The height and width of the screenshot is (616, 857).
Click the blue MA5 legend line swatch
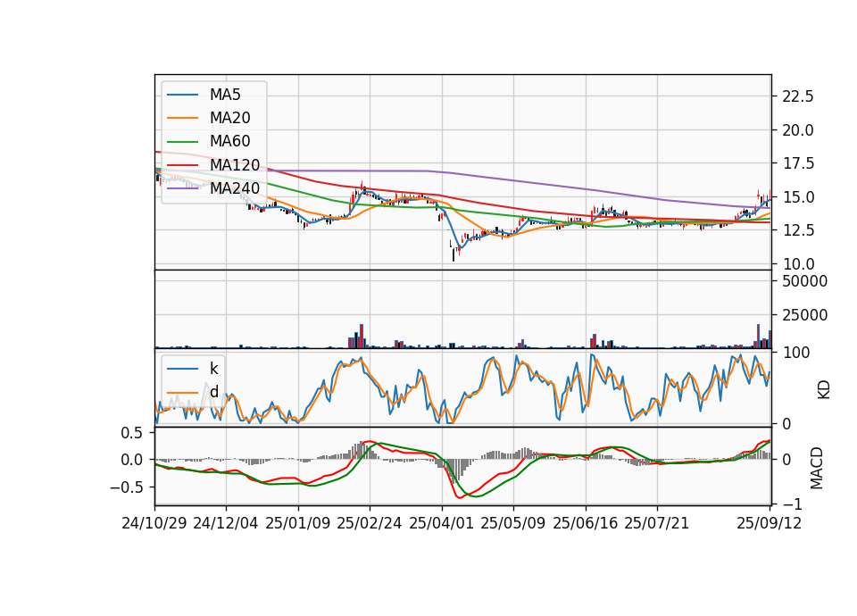[182, 95]
